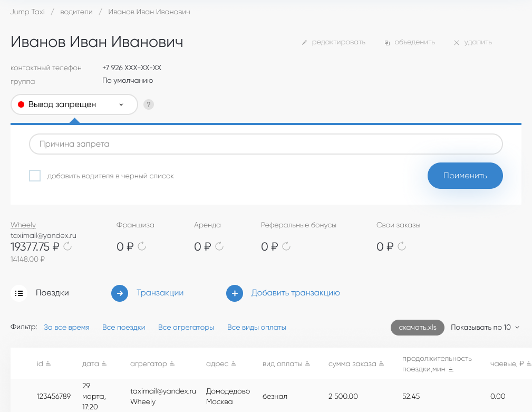The image size is (532, 412).
Task: Open the Вывод запрещен status dropdown
Action: (74, 104)
